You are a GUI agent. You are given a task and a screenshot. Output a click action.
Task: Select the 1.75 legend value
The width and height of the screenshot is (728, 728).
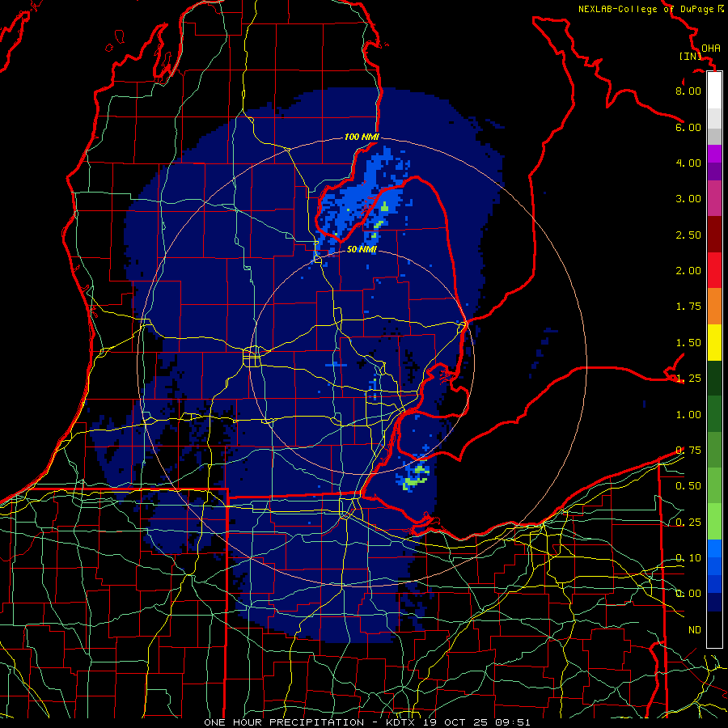(688, 306)
